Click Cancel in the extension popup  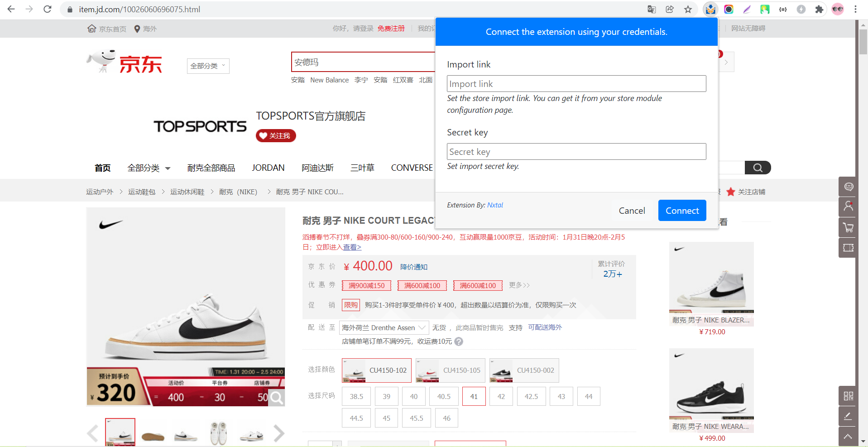click(632, 211)
